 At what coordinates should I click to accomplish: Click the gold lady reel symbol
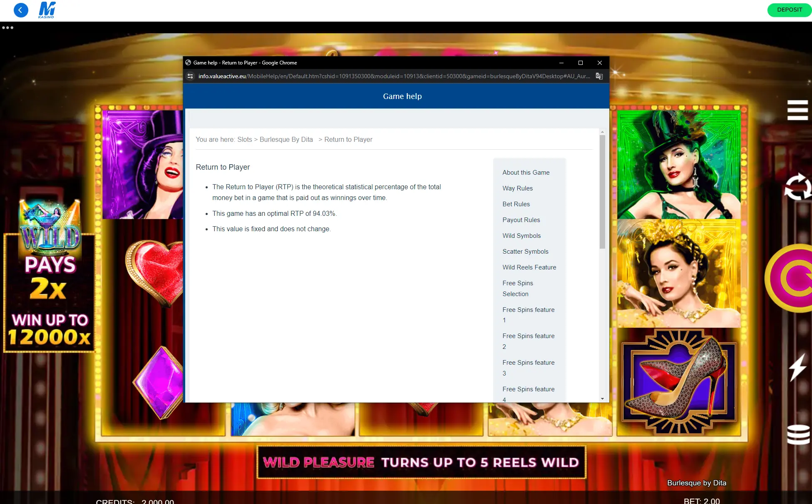(x=679, y=273)
